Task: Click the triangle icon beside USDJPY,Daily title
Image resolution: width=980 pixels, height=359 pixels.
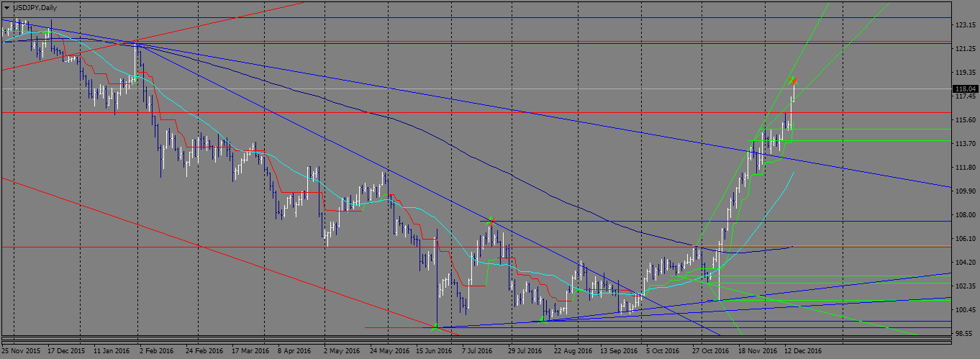Action: pyautogui.click(x=6, y=7)
